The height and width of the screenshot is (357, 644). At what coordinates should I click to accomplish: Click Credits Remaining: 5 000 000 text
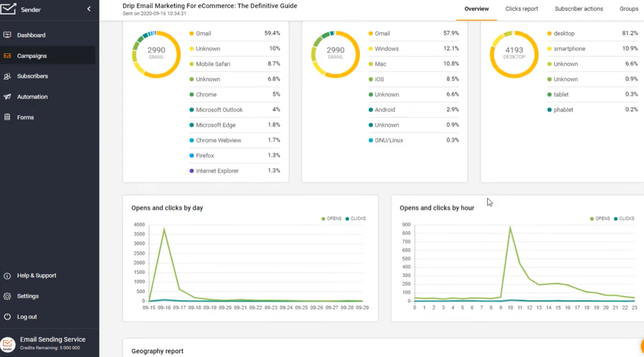[50, 348]
